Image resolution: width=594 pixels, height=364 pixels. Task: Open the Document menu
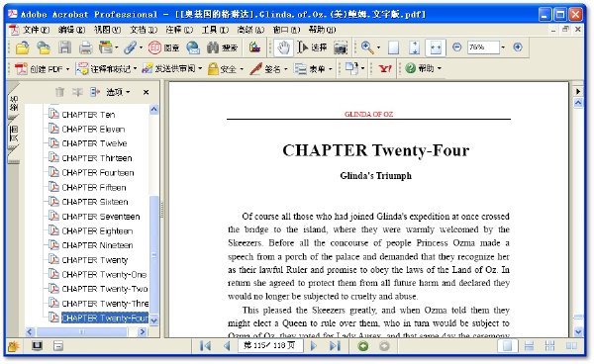[144, 30]
